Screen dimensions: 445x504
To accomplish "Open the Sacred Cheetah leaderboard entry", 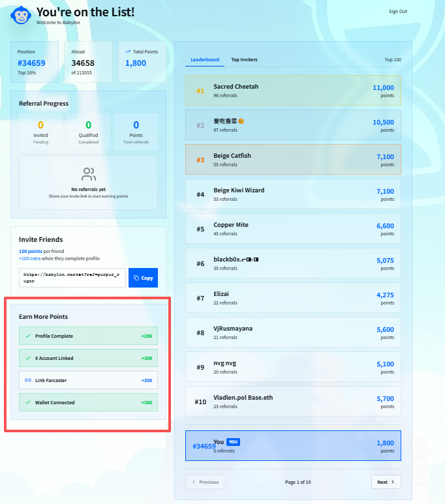I will coord(293,91).
